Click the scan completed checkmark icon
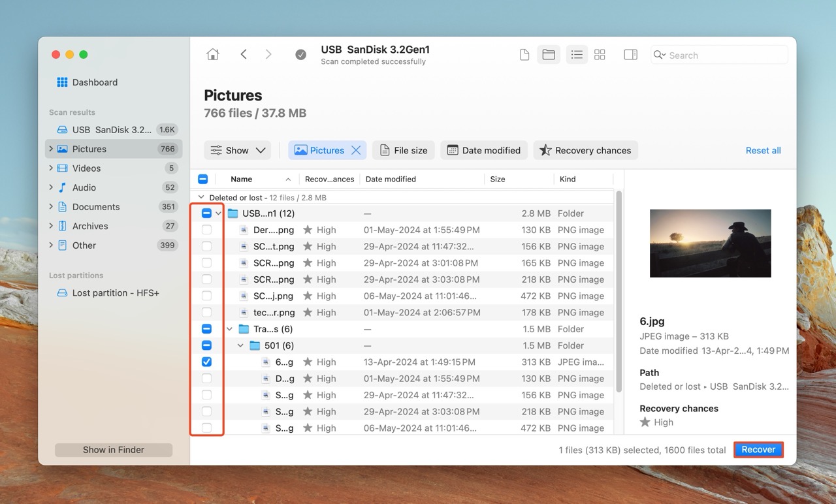 tap(300, 55)
